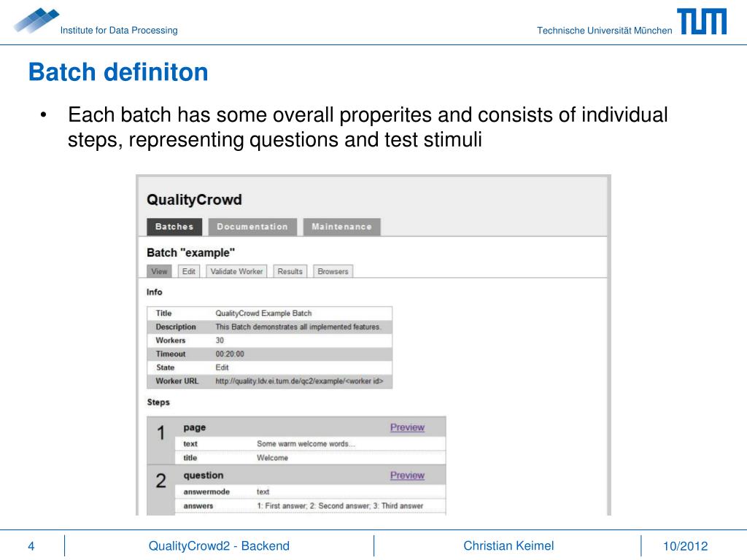Image resolution: width=747 pixels, height=560 pixels.
Task: Select the Workers value 30
Action: click(x=220, y=341)
